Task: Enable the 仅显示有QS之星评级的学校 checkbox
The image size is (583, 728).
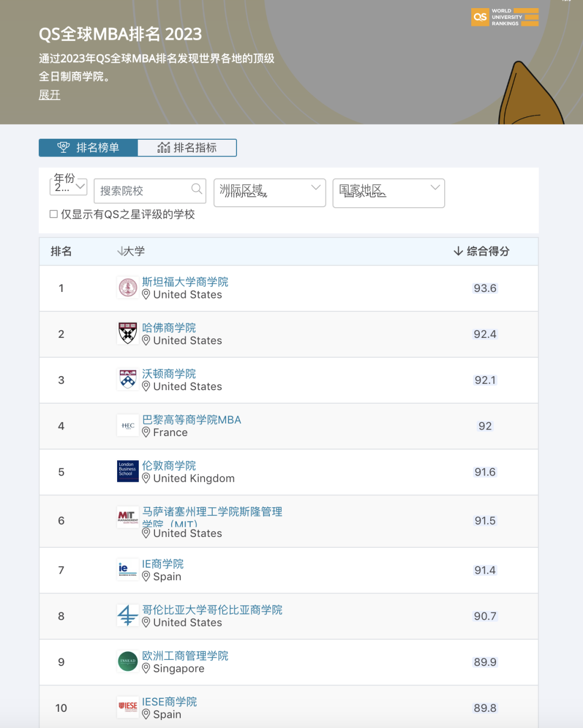Action: tap(54, 214)
